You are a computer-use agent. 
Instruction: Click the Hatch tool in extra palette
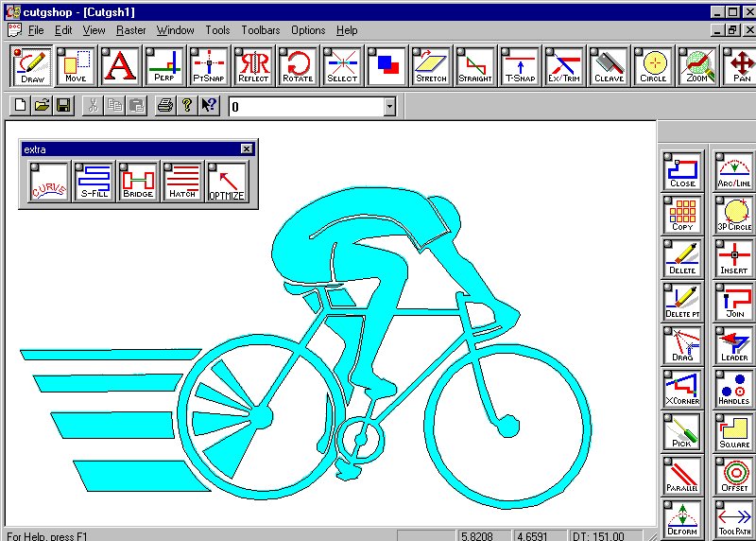click(182, 182)
